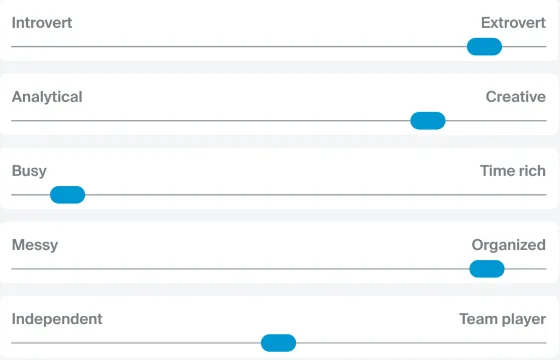Click the Time rich label
This screenshot has width=560, height=360.
click(513, 171)
